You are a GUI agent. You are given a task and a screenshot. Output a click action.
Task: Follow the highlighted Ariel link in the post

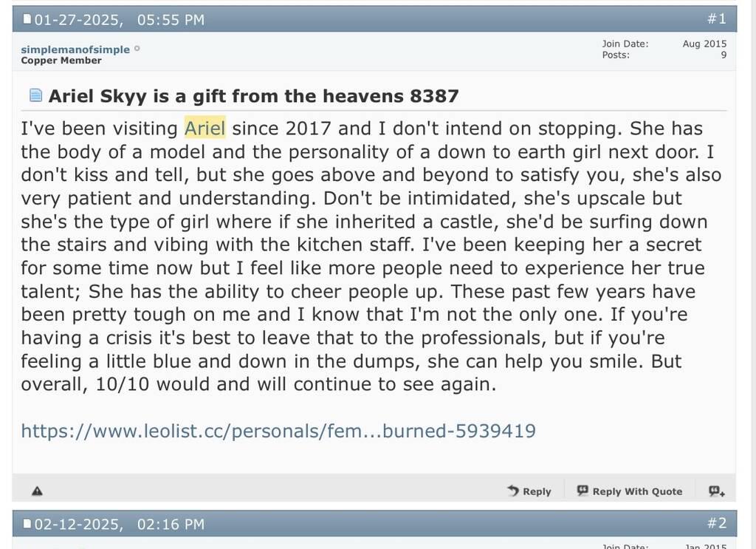[205, 129]
